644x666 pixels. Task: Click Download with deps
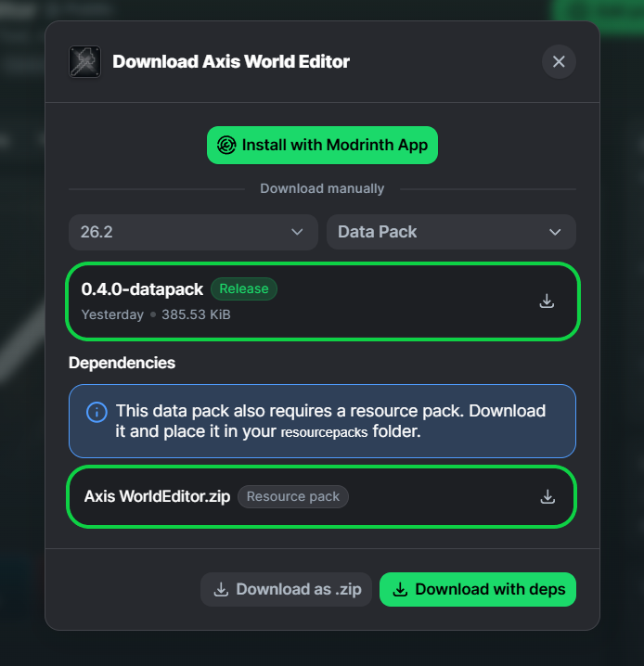[478, 590]
